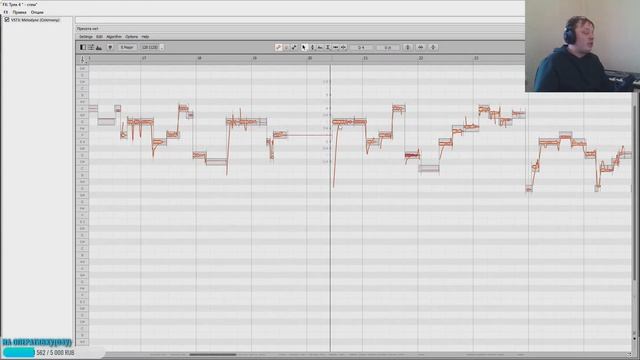Screen dimensions: 640x360
Task: Select the Note Separation tool
Action: tap(343, 47)
